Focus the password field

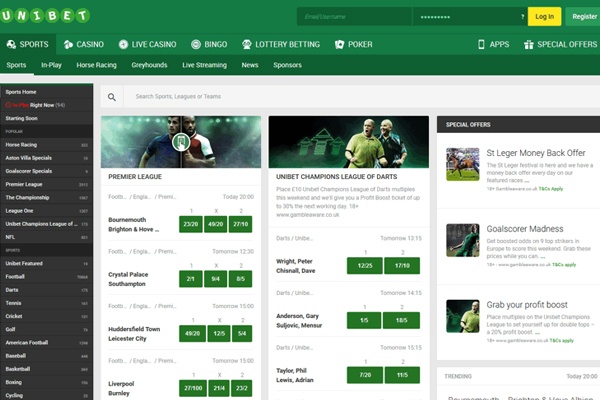(470, 16)
